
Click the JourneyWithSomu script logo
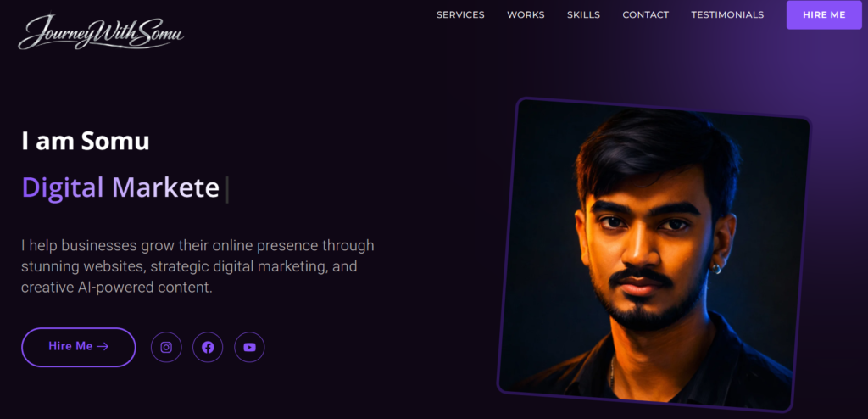(102, 31)
